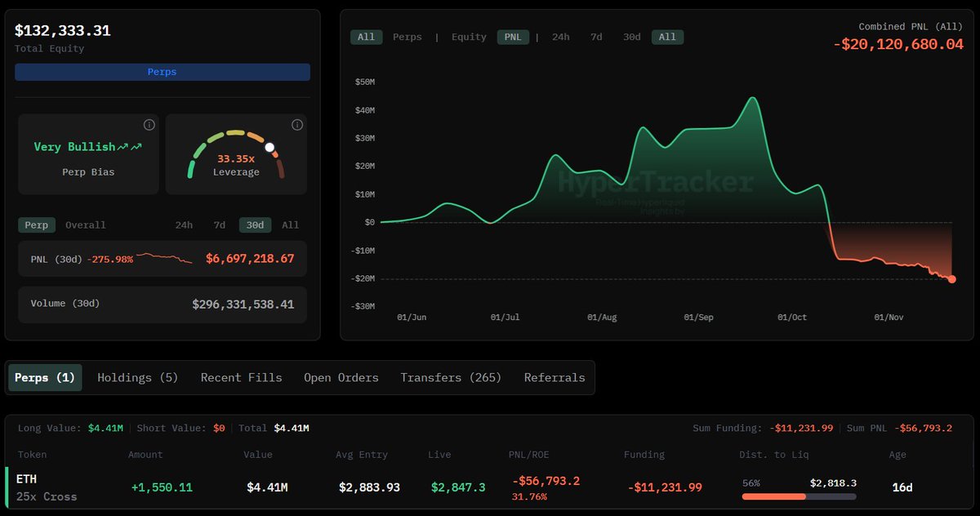Click info icon on Perp Bias card
This screenshot has height=516, width=980.
[149, 125]
